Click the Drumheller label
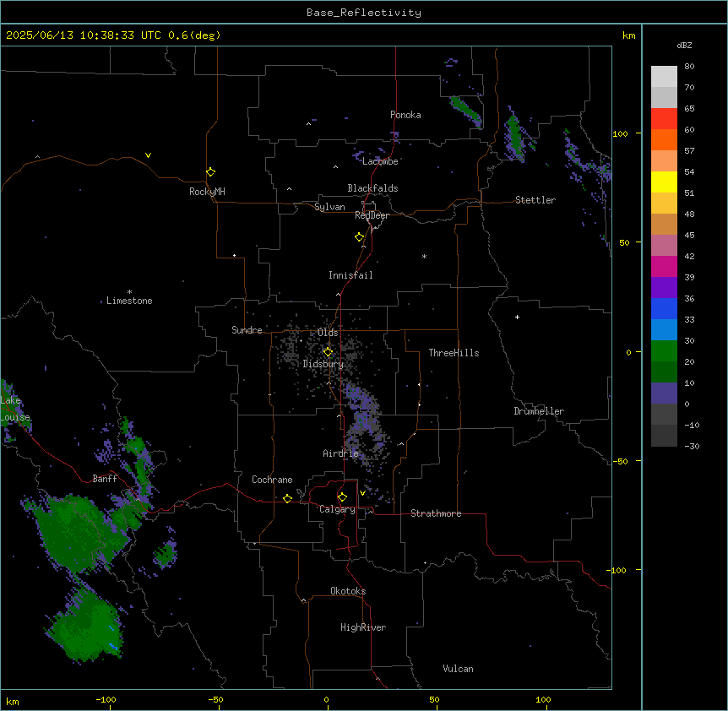The height and width of the screenshot is (711, 728). pyautogui.click(x=539, y=411)
